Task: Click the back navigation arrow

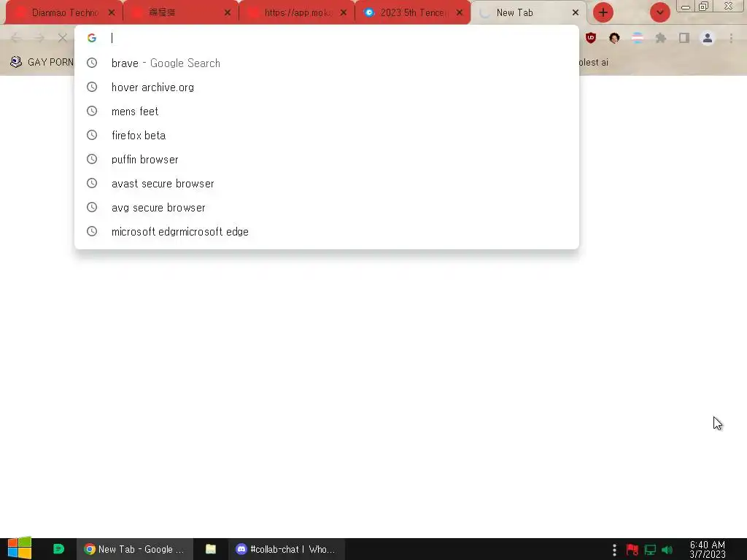Action: (x=16, y=38)
